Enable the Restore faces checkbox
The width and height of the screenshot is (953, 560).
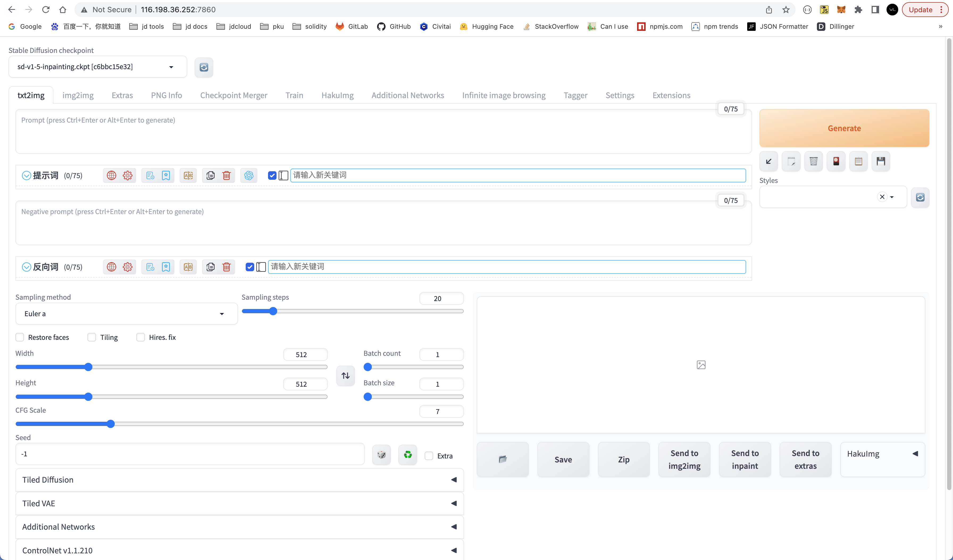[19, 337]
